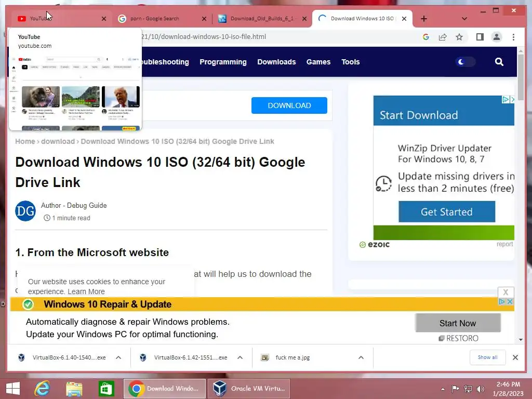The width and height of the screenshot is (532, 399).
Task: Bookmark this page with the star icon
Action: tap(459, 37)
